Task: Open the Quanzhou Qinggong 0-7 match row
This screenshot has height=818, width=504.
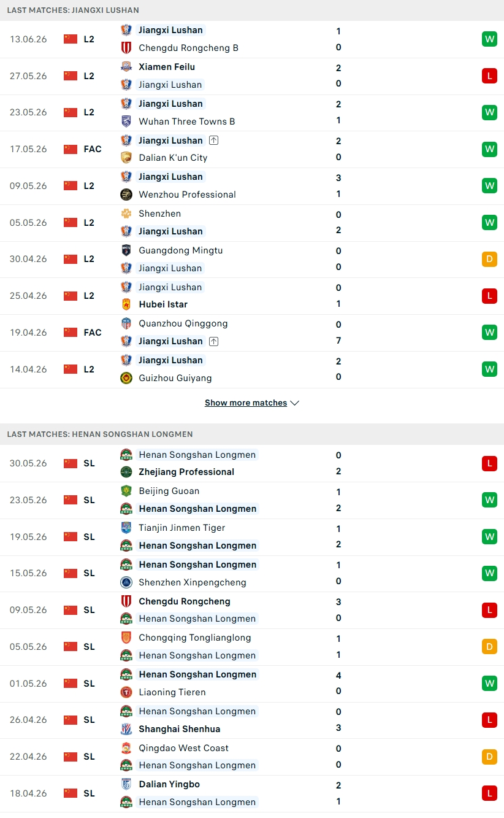Action: coord(252,333)
